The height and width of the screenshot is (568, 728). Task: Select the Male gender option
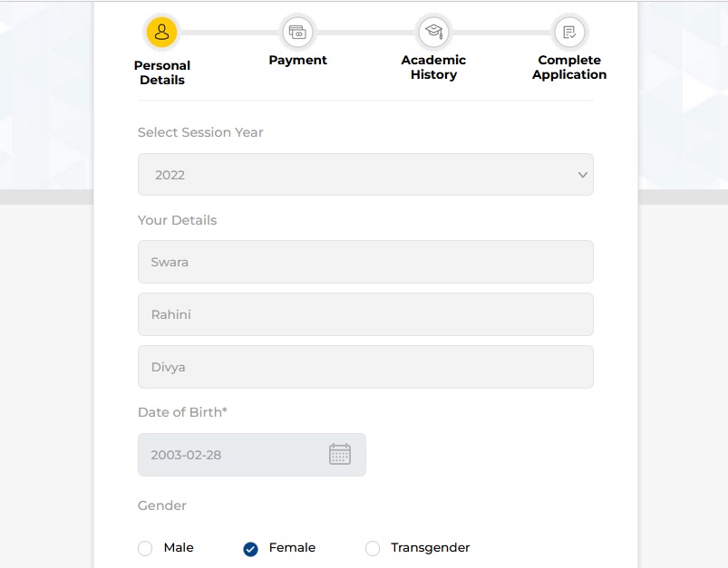coord(145,548)
